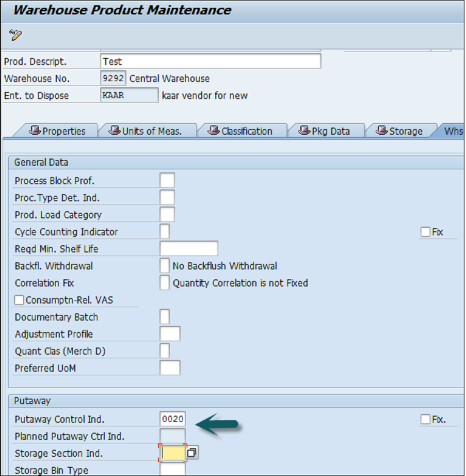Image resolution: width=466 pixels, height=476 pixels.
Task: Click the icon on the Units of Meas. tab
Action: pyautogui.click(x=114, y=131)
